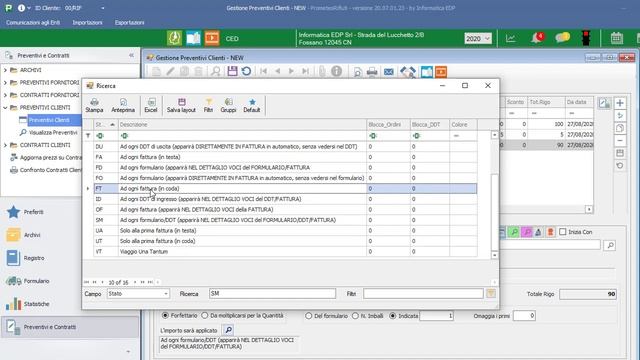This screenshot has height=360, width=640.
Task: Open the Importazioni menu
Action: pyautogui.click(x=87, y=22)
